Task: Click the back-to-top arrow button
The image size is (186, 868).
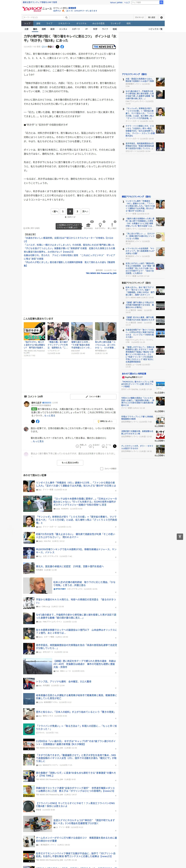Action: click(x=180, y=536)
